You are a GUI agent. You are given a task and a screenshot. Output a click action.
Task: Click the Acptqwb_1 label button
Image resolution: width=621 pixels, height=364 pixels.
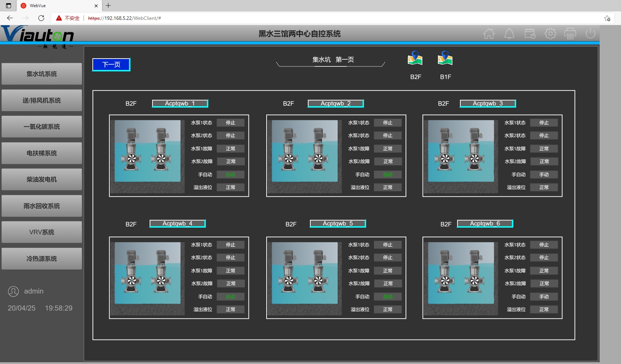[x=180, y=103]
